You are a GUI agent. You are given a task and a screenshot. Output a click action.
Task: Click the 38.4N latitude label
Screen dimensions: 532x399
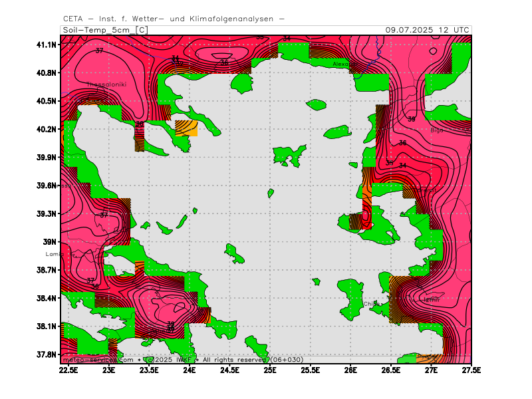[47, 298]
